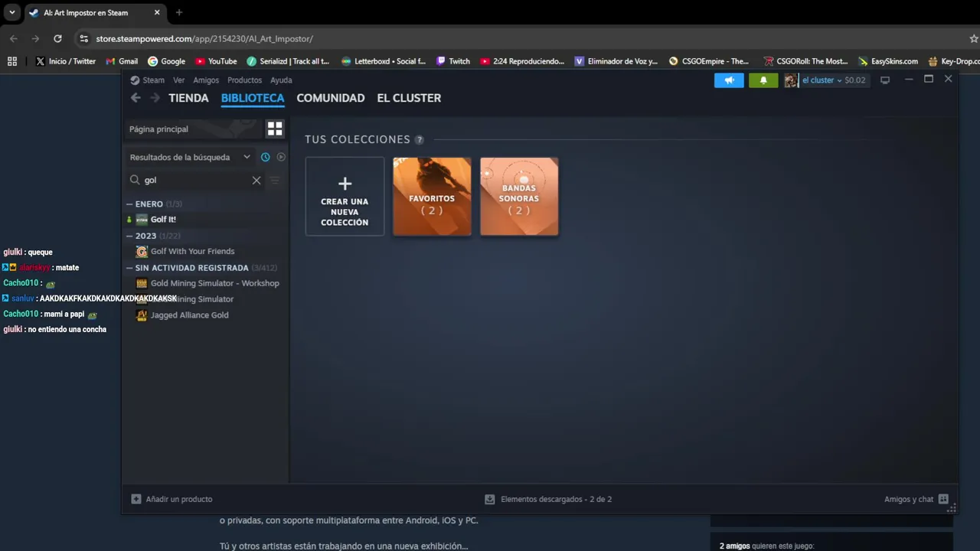Open the Favoritos collection
Viewport: 980px width, 551px height.
432,197
